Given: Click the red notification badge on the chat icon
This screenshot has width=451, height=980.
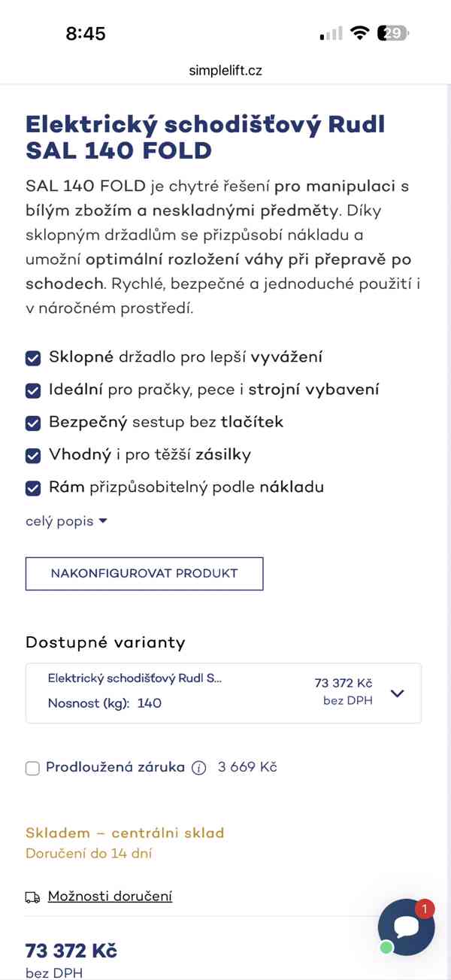Looking at the screenshot, I should click(x=425, y=909).
